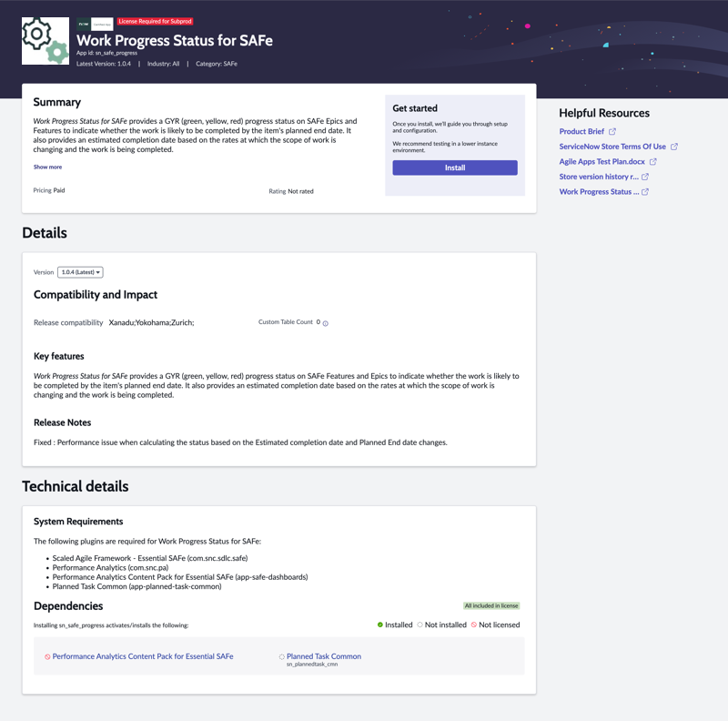Screen dimensions: 728x721
Task: Open Agile Apps Test Plan.docx link
Action: click(x=602, y=162)
